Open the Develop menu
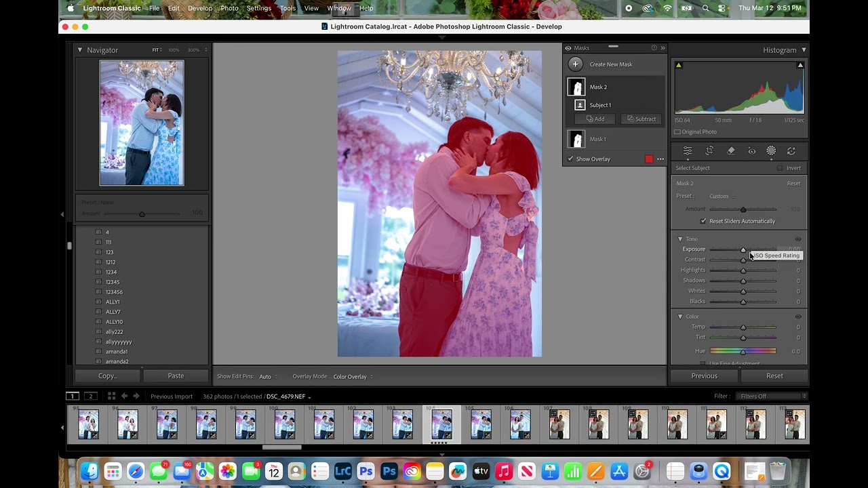This screenshot has width=868, height=488. pos(199,8)
